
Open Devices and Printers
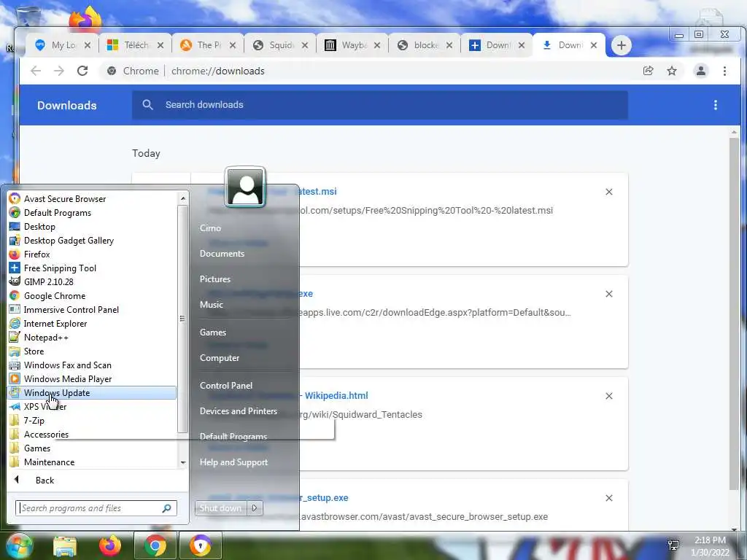(239, 411)
